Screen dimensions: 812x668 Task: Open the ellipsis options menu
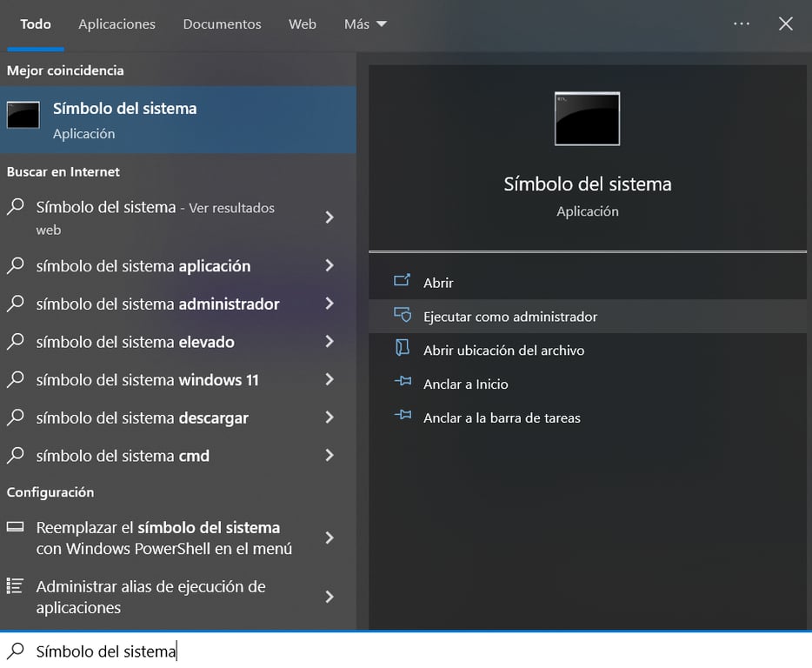click(x=742, y=23)
